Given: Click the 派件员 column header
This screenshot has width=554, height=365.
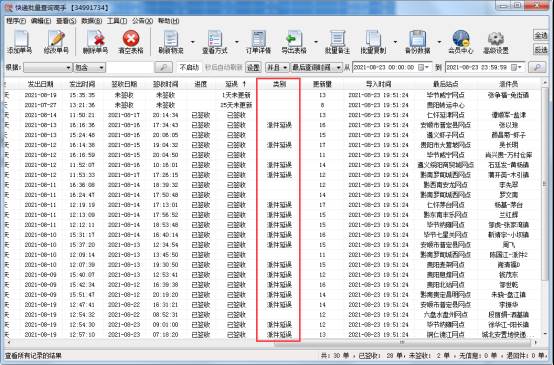Looking at the screenshot, I should click(508, 84).
